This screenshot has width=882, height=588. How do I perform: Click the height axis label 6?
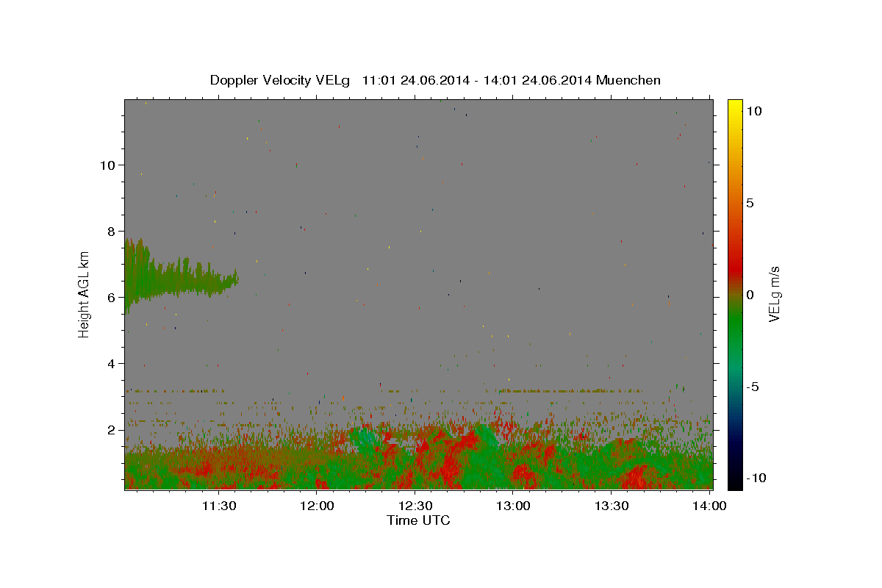pos(111,297)
